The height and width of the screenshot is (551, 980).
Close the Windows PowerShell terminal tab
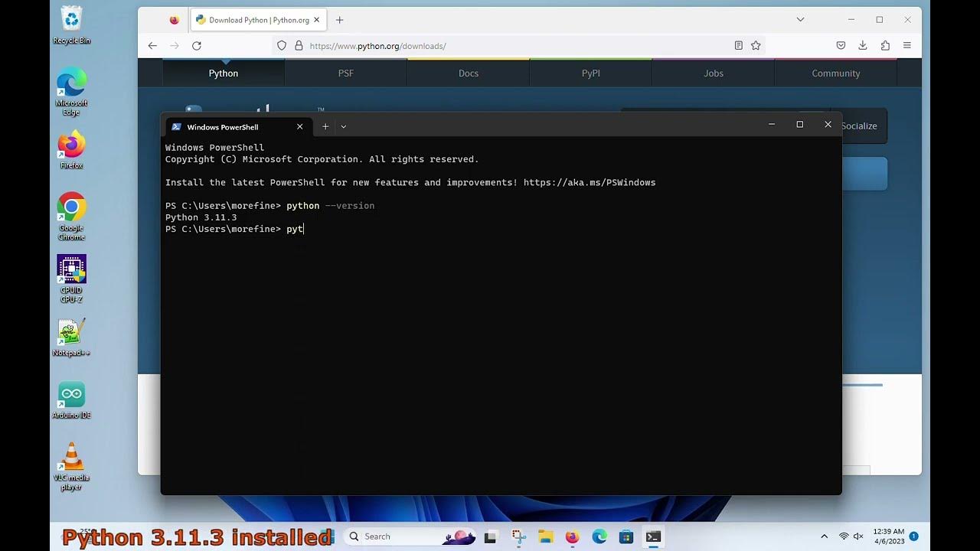click(x=300, y=127)
